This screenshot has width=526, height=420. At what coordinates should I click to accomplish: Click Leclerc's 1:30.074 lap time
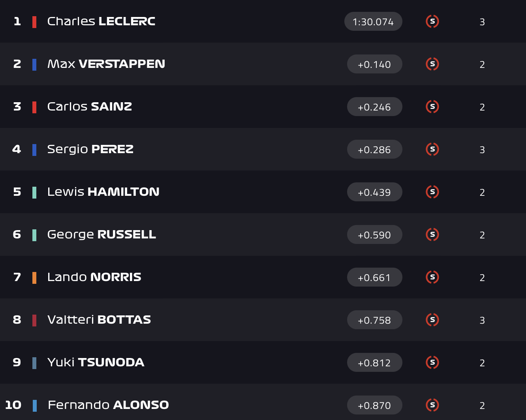(x=373, y=22)
